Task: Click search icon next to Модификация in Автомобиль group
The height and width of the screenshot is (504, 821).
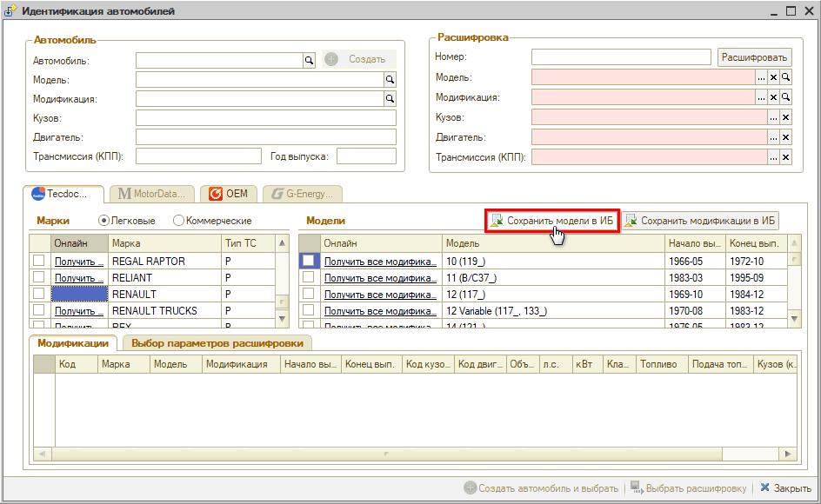Action: [x=390, y=99]
